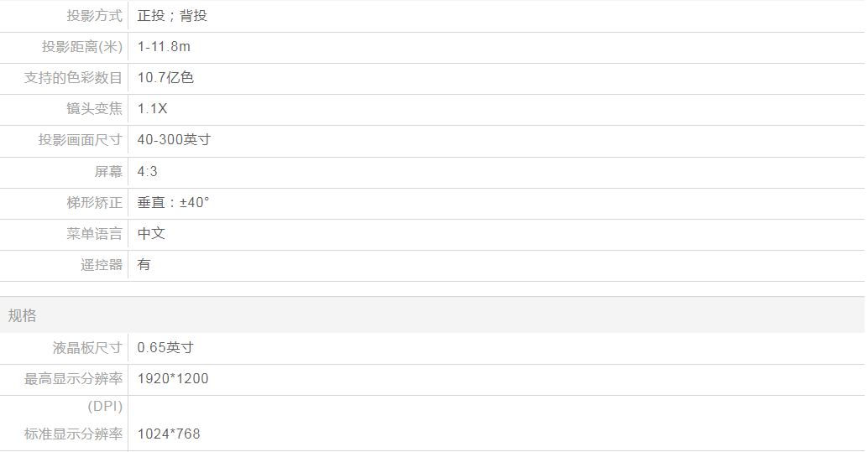This screenshot has height=452, width=868.
Task: Select the 40-300英寸 size value
Action: tap(174, 140)
